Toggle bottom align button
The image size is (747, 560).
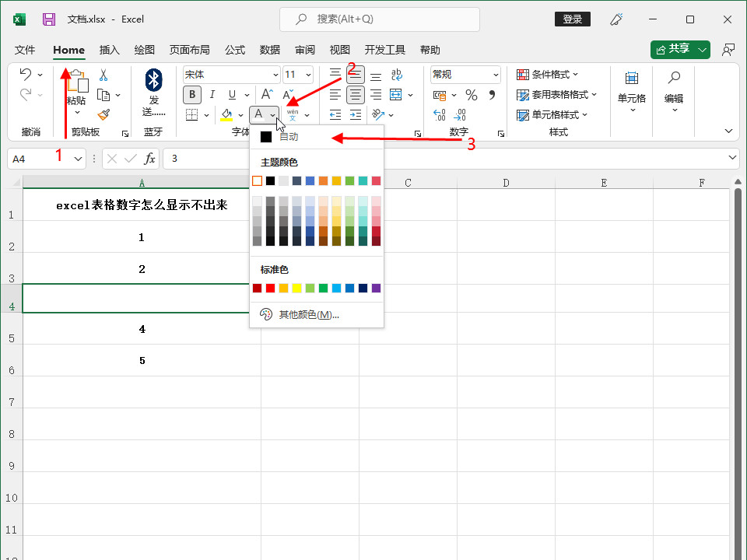pyautogui.click(x=376, y=75)
